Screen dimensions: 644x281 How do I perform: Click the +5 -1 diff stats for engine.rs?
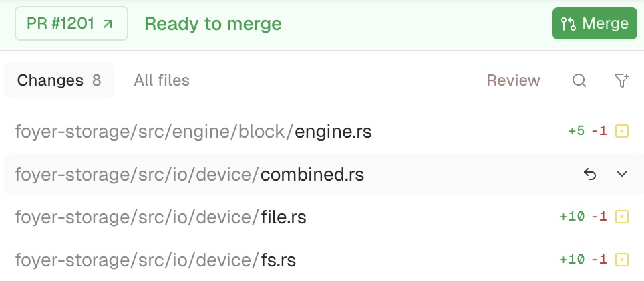click(x=587, y=132)
